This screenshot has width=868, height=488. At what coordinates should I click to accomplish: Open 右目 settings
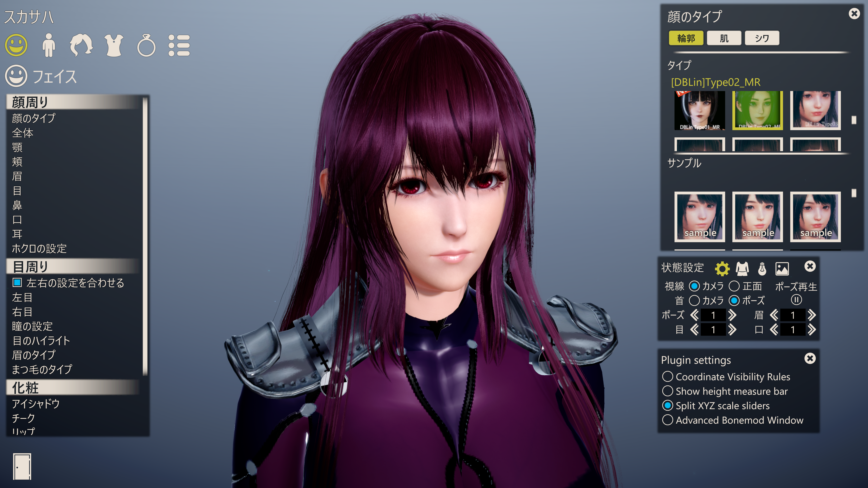pyautogui.click(x=22, y=312)
